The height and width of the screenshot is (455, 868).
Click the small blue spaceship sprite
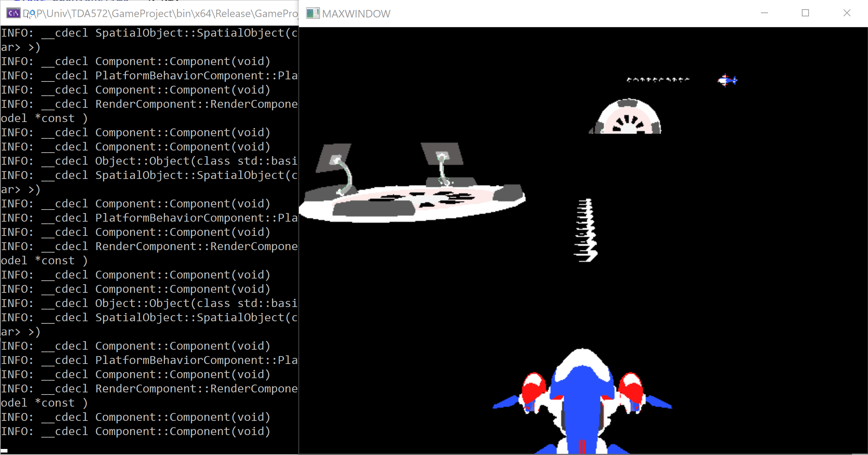[x=727, y=80]
